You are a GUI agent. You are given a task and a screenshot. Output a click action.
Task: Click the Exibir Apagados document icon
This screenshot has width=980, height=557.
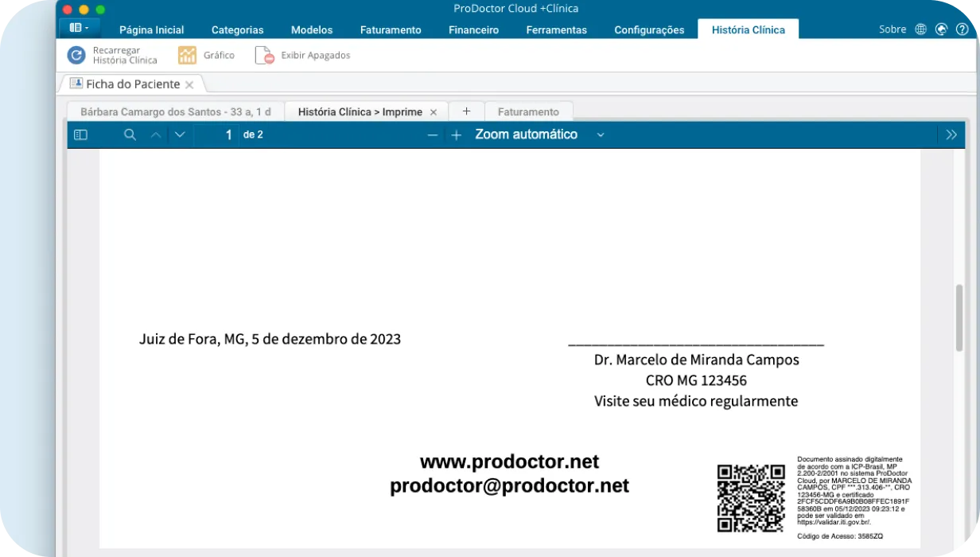pyautogui.click(x=263, y=55)
